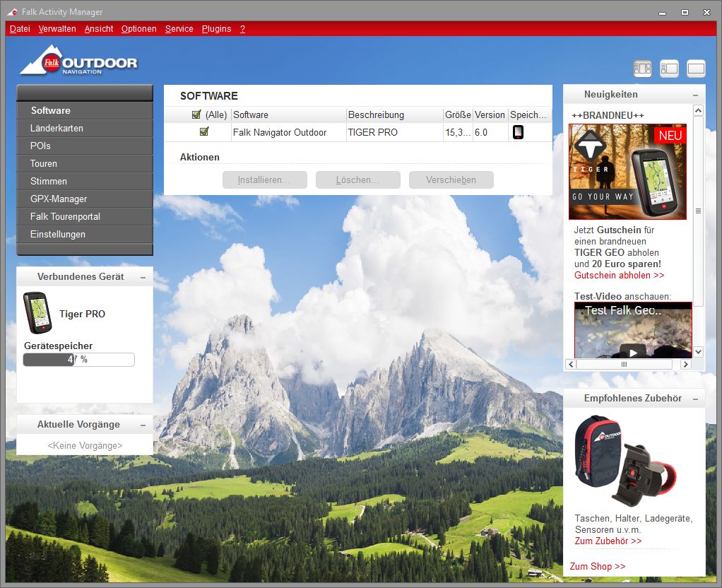
Task: Go to the POIs section
Action: point(85,146)
